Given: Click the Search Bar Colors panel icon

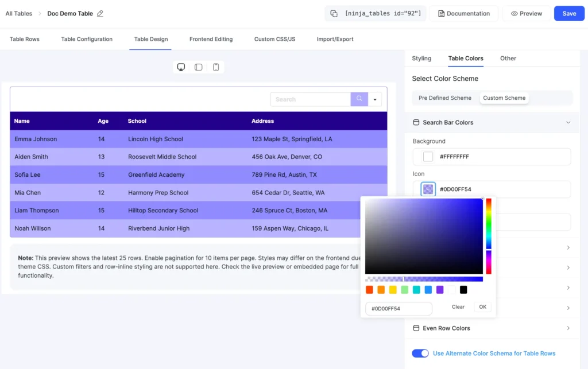Looking at the screenshot, I should (x=416, y=122).
